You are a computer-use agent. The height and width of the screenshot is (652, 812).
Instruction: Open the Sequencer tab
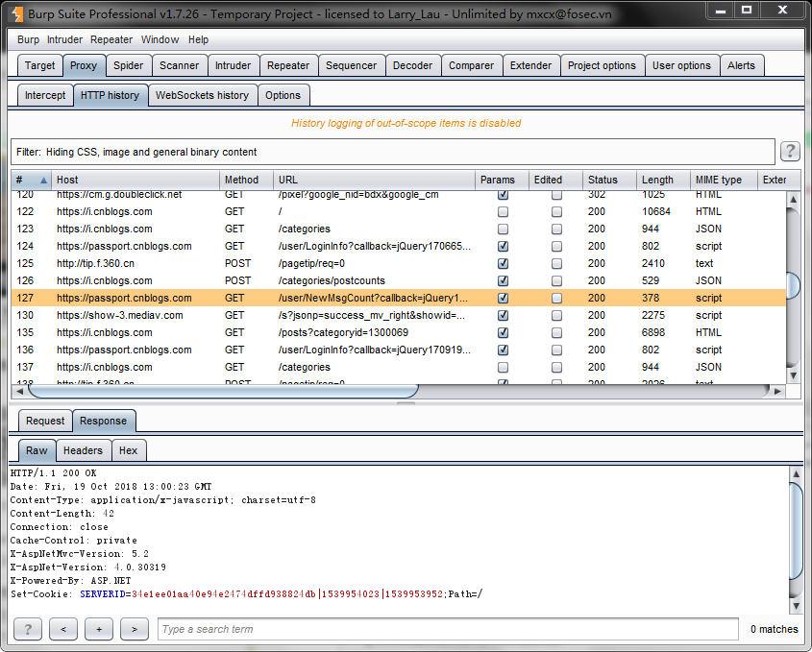(351, 65)
